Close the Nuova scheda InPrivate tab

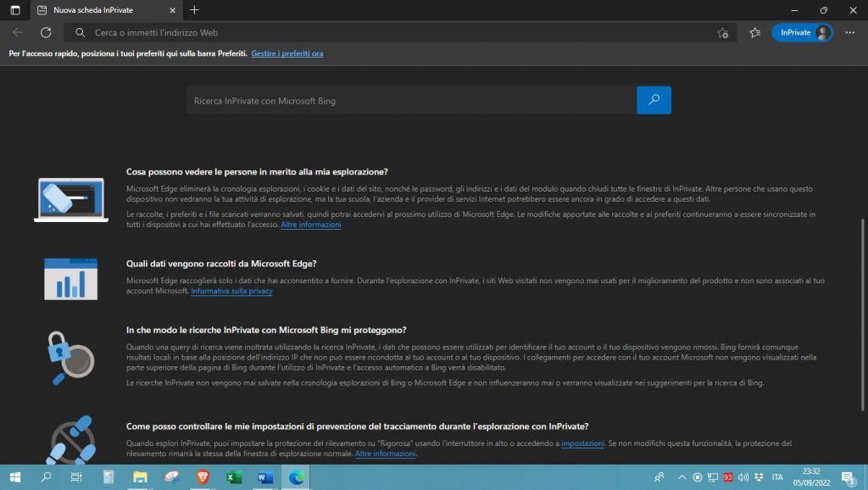click(172, 10)
